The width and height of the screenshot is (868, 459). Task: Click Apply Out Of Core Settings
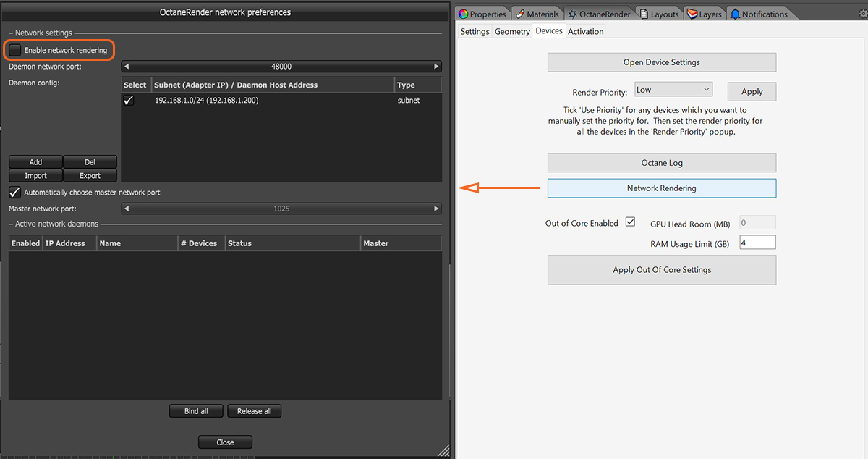662,270
